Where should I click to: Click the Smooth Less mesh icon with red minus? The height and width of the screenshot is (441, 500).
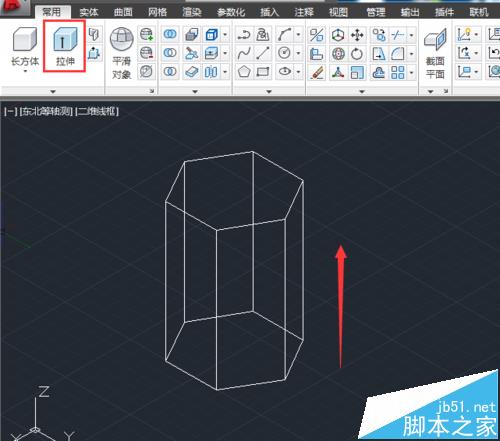coord(147,53)
